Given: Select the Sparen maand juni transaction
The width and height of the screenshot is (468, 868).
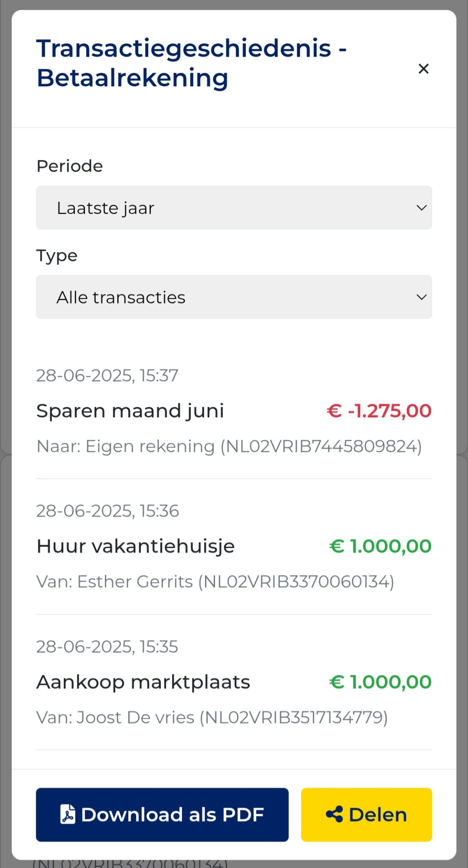Looking at the screenshot, I should click(130, 411).
